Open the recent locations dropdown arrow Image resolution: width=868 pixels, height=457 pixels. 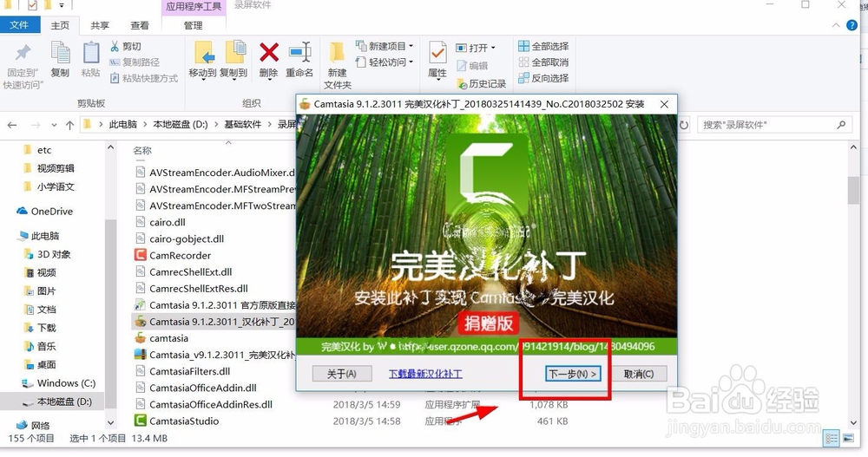54,125
